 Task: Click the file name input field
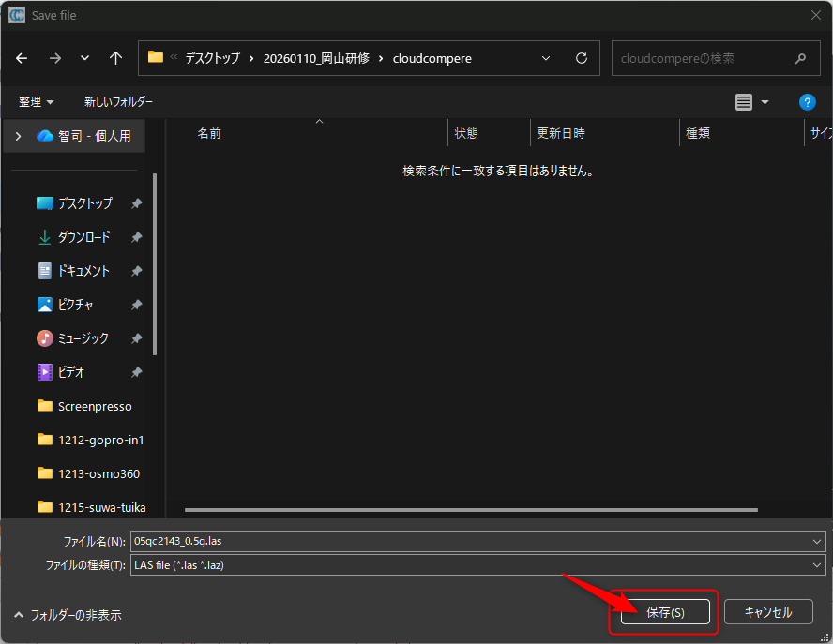[x=469, y=541]
